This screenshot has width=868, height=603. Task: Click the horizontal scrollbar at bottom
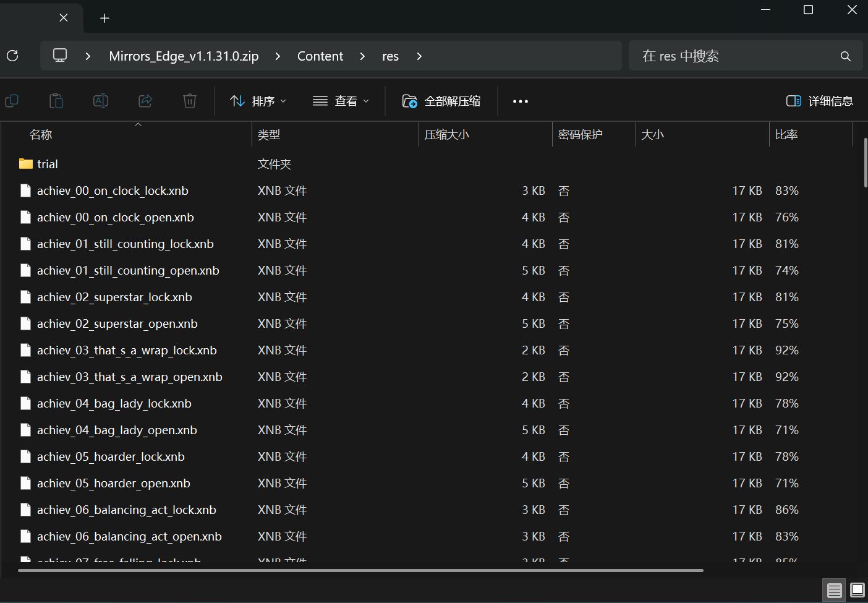click(x=360, y=570)
